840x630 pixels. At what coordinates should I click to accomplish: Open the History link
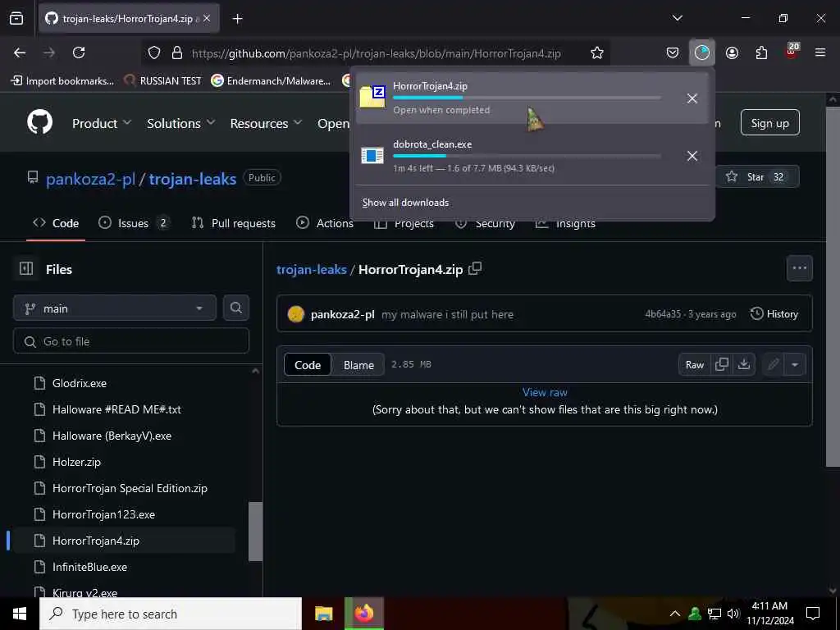point(774,314)
